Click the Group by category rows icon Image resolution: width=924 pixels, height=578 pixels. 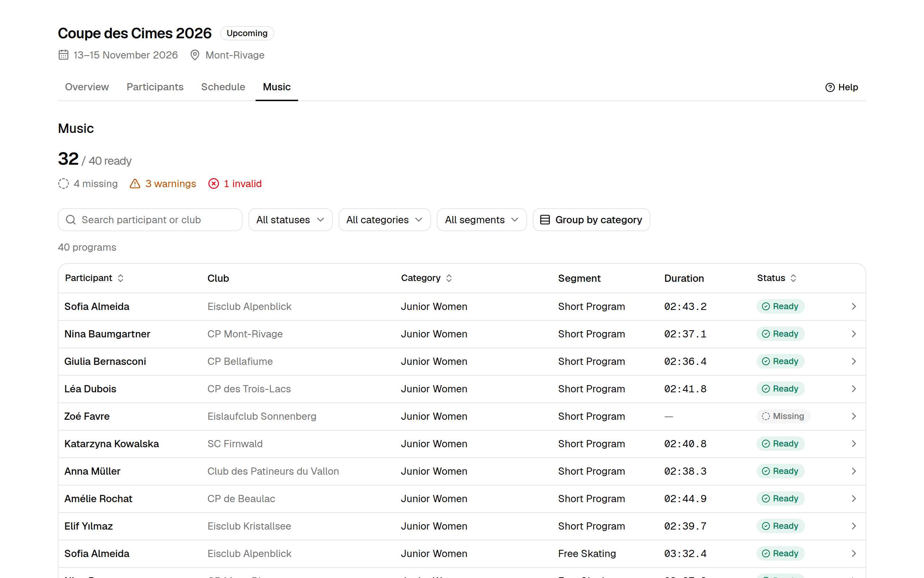[545, 220]
